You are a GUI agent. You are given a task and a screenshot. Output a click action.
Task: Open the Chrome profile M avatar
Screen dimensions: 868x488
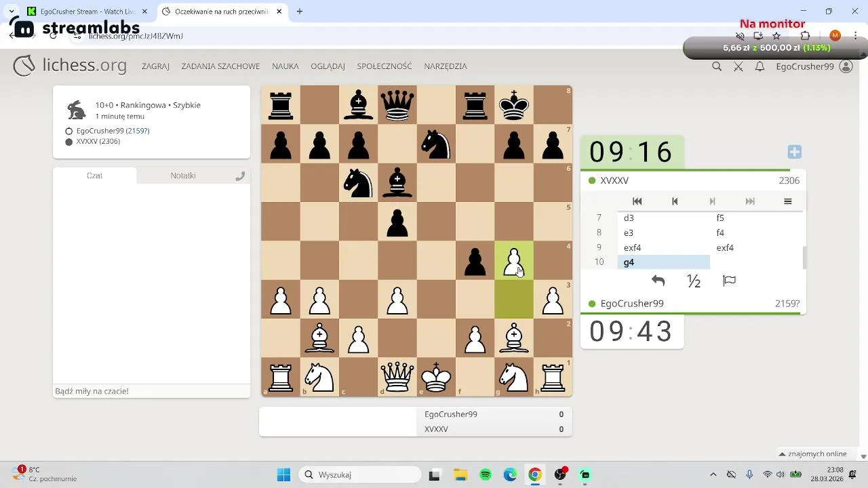[835, 36]
